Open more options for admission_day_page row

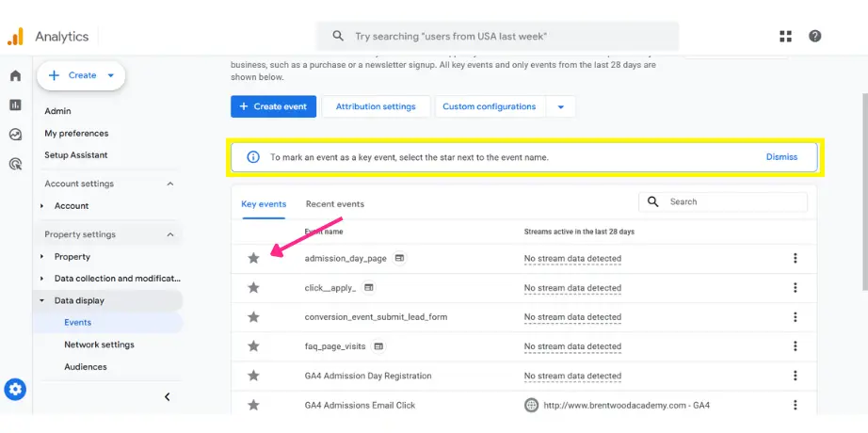[795, 258]
